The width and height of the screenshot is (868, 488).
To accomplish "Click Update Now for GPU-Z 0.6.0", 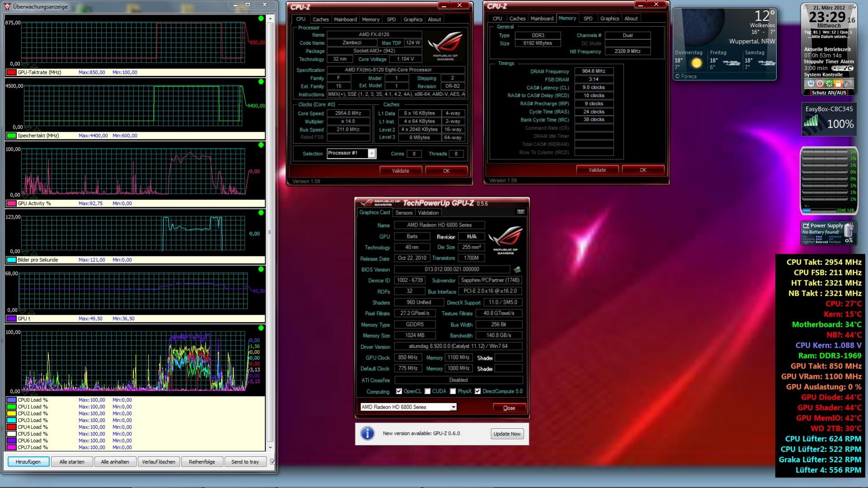I will (507, 434).
